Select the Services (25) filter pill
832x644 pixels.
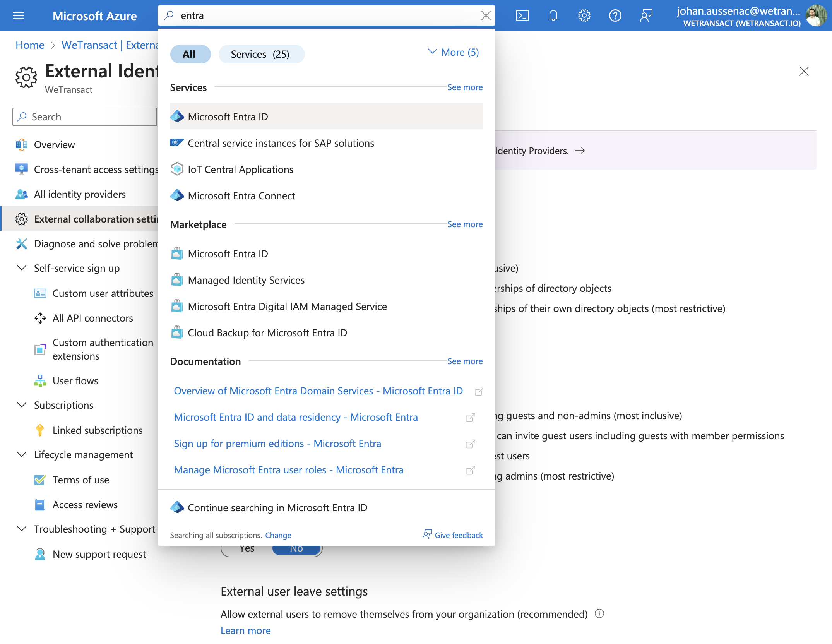pyautogui.click(x=262, y=54)
